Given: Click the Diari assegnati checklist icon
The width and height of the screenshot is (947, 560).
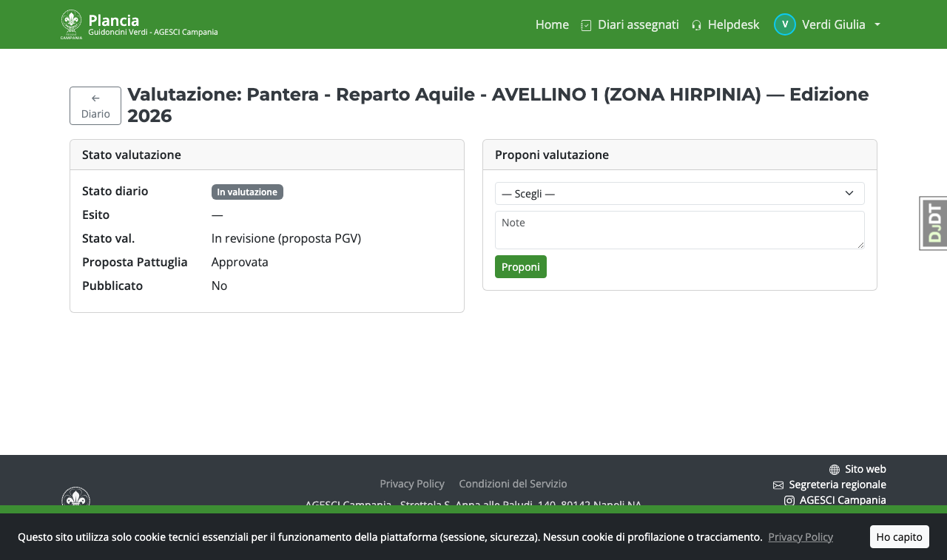Looking at the screenshot, I should [x=586, y=25].
